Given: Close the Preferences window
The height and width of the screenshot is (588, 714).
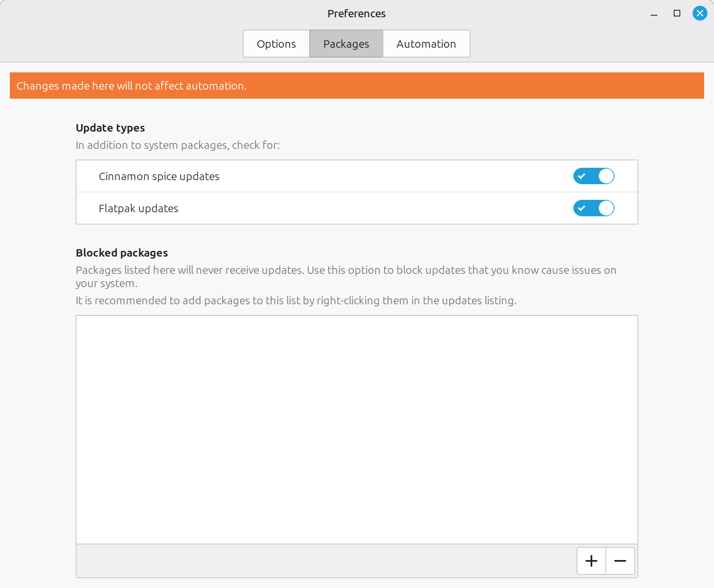Looking at the screenshot, I should click(x=700, y=13).
